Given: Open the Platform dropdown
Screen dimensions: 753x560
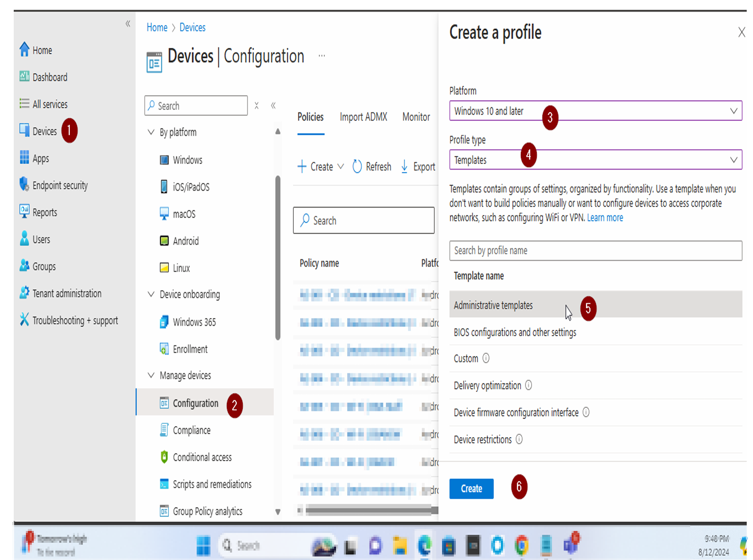Looking at the screenshot, I should pos(596,111).
